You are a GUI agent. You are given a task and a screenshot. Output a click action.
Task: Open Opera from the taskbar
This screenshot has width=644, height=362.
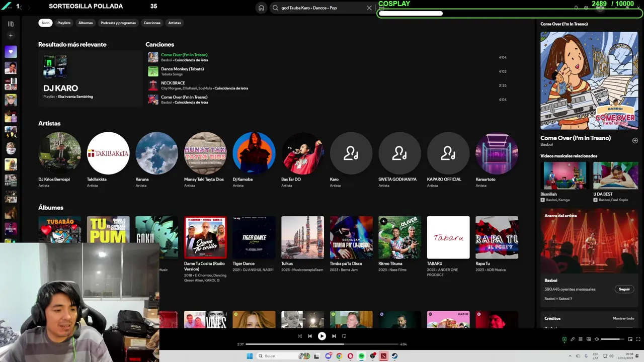coord(350,356)
